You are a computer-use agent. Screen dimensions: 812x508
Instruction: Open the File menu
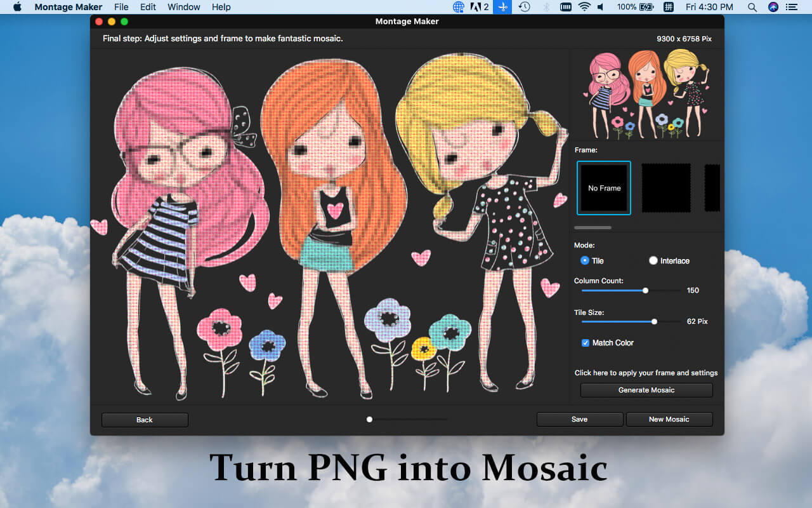[121, 7]
